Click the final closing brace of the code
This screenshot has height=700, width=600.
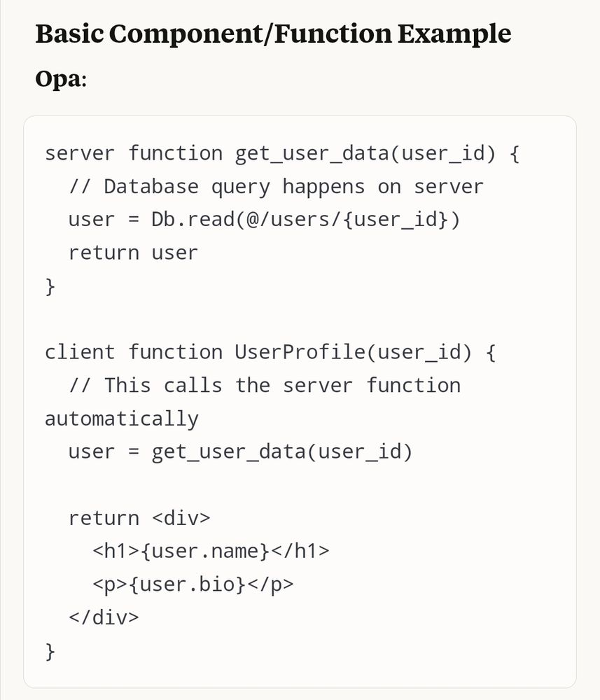tap(50, 651)
